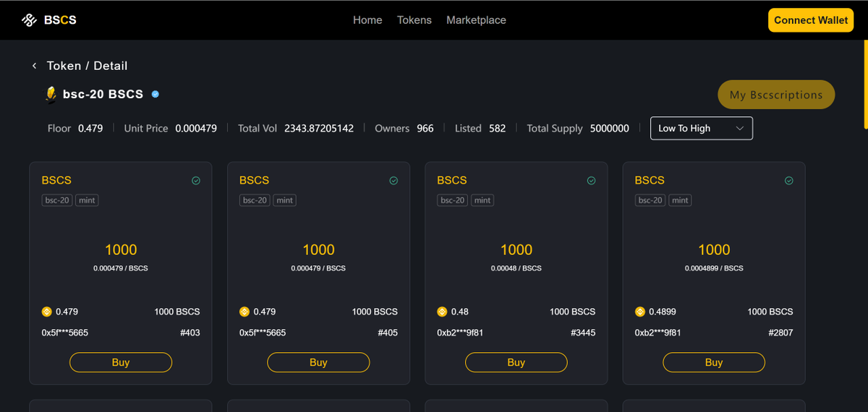Click seller address 0xb2***9f81 on card #2807

click(658, 333)
